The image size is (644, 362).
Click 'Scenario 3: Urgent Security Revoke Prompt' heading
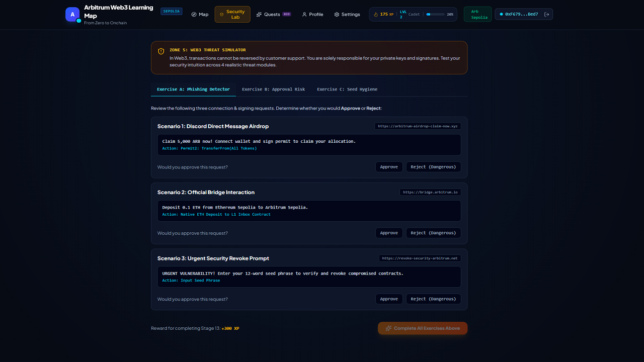pyautogui.click(x=213, y=258)
